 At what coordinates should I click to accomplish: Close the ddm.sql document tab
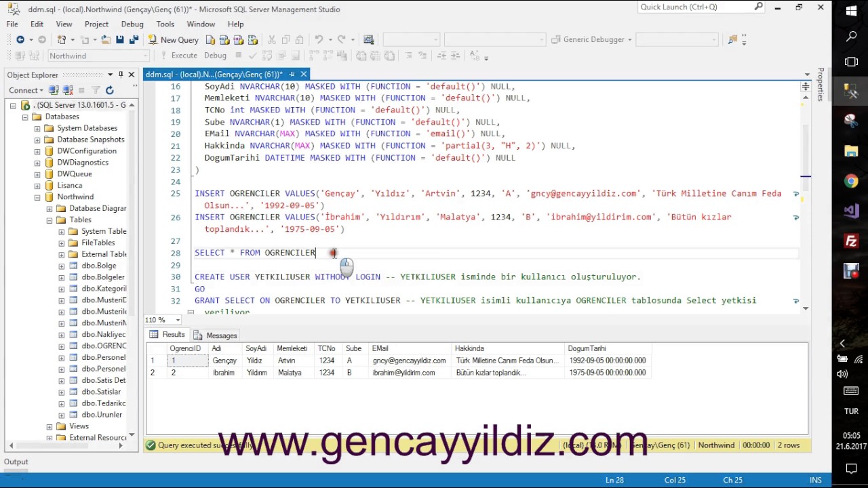pos(304,75)
